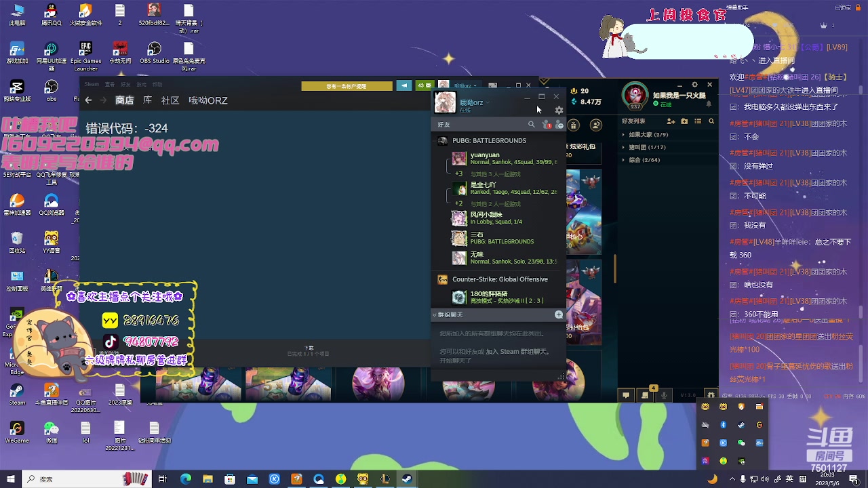This screenshot has width=868, height=488.
Task: Open Steam friends list settings gear
Action: coord(559,110)
